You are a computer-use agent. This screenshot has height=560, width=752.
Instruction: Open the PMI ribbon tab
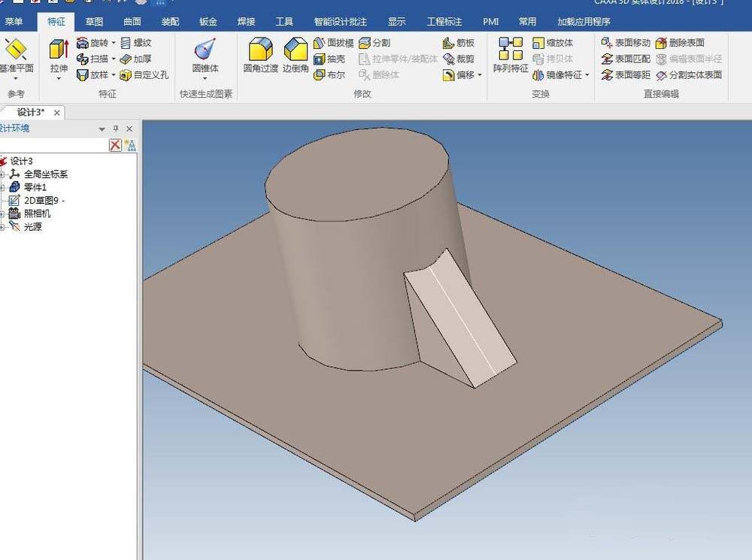(490, 22)
